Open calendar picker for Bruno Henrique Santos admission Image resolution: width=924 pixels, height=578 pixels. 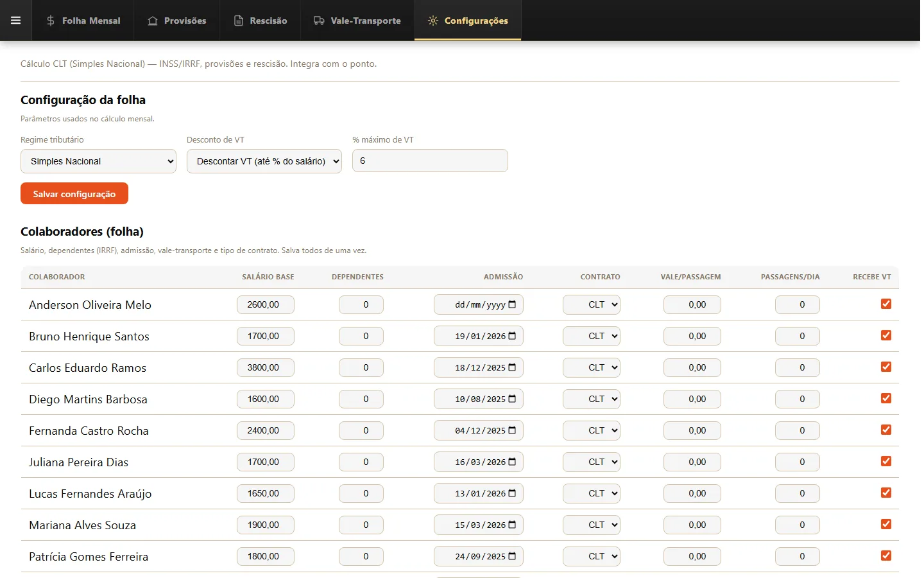coord(512,336)
